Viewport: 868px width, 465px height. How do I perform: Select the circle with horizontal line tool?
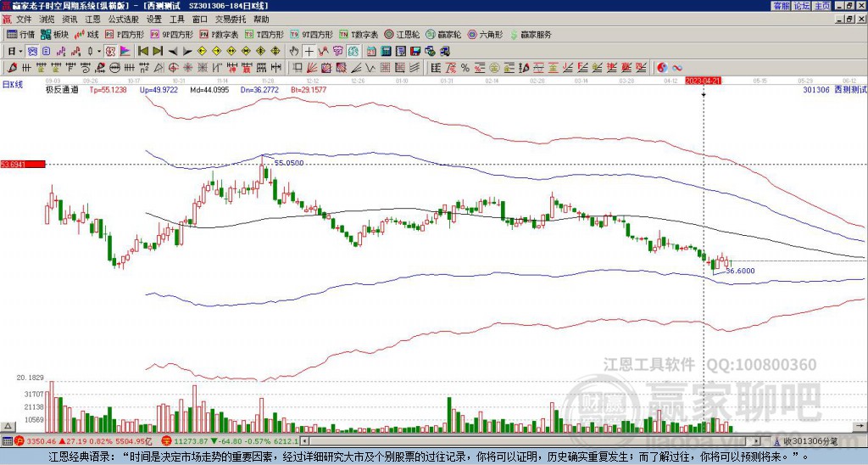coord(114,68)
